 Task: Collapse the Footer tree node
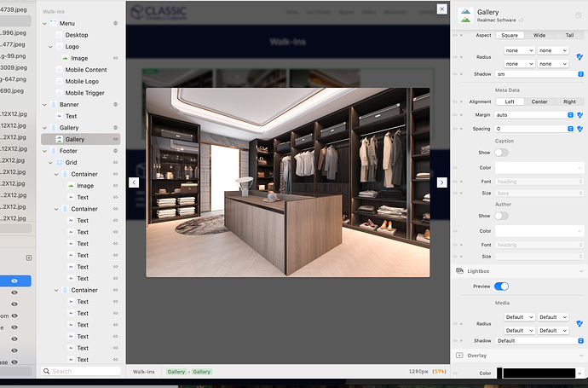click(44, 151)
